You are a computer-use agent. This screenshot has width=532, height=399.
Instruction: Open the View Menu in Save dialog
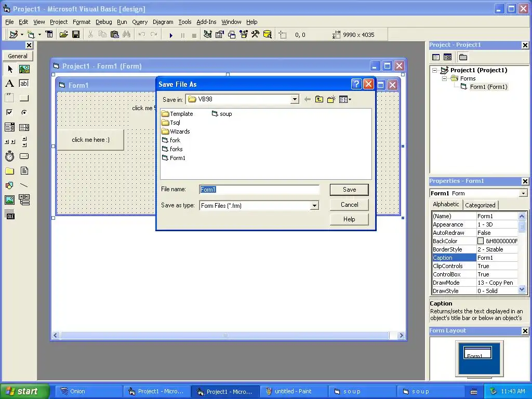tap(345, 99)
